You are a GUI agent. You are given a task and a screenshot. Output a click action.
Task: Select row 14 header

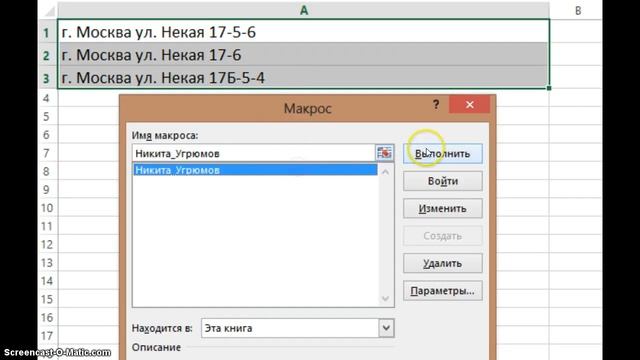pyautogui.click(x=47, y=281)
